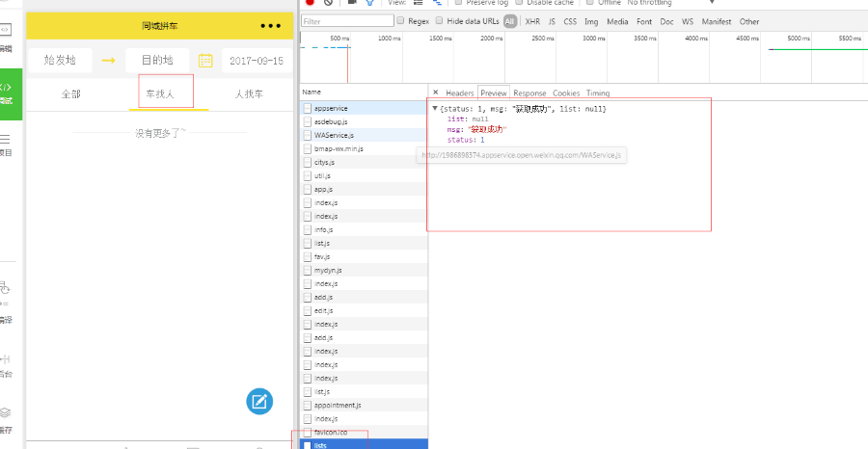868x449 pixels.
Task: Select the citys.js request
Action: (x=364, y=162)
